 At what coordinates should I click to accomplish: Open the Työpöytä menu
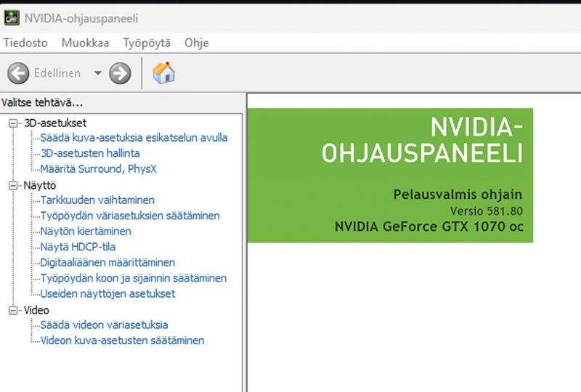pos(147,43)
